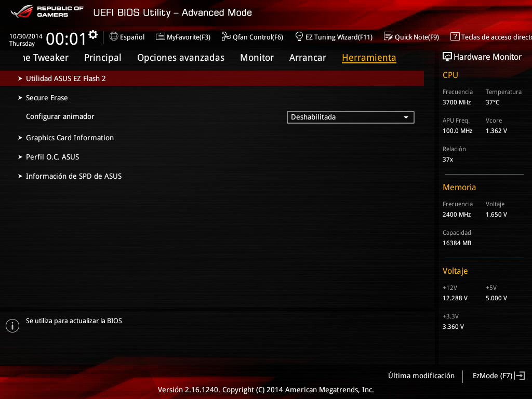Click the Vcore value 1.362 V

pos(496,130)
